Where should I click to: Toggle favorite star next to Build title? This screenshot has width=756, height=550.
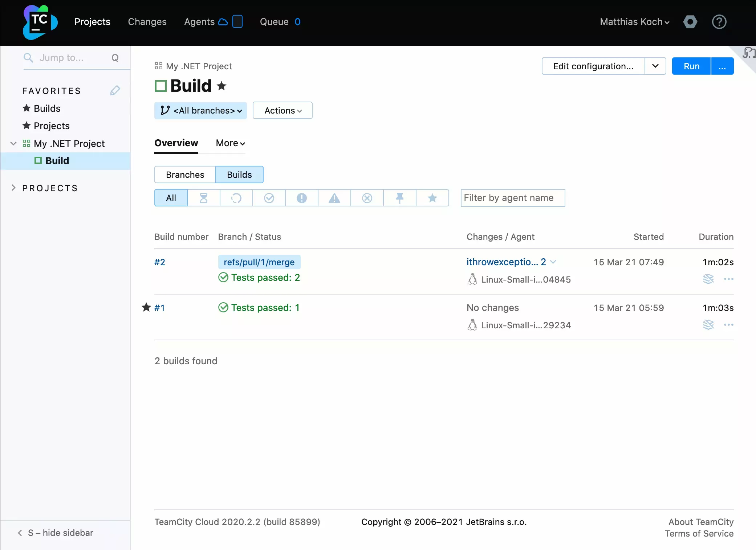click(221, 86)
